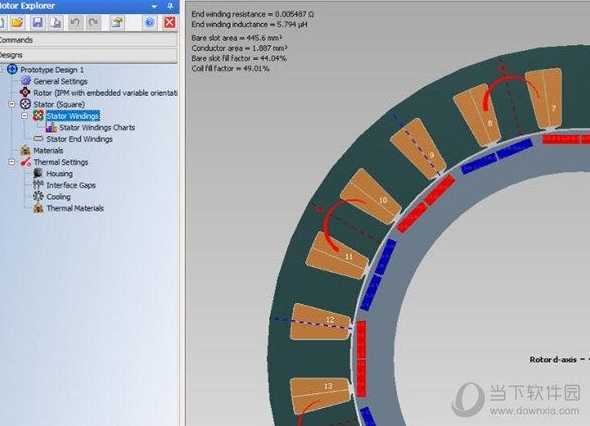Collapse the Stator Windings tree node
This screenshot has height=426, width=590.
tap(24, 116)
